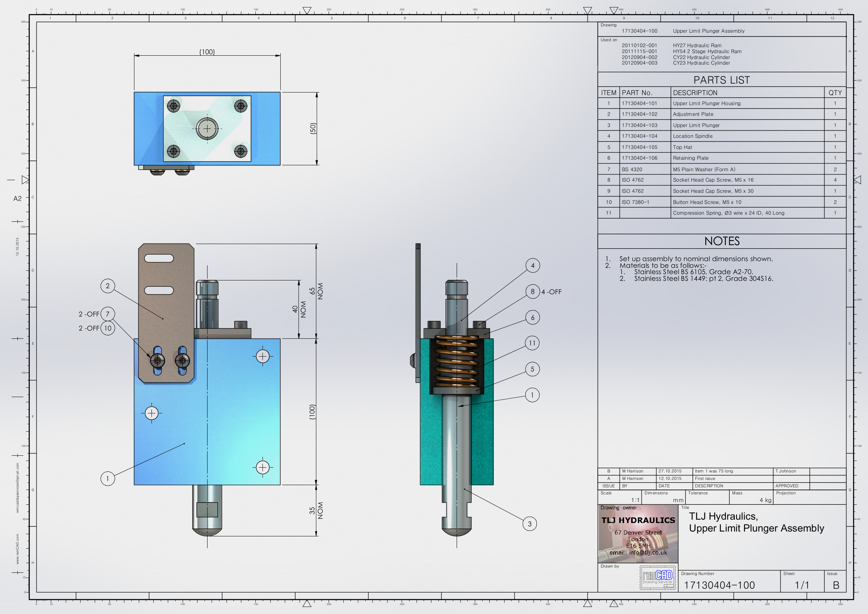The image size is (868, 614).
Task: Click balloon 11 pointing to compression spring
Action: [533, 343]
